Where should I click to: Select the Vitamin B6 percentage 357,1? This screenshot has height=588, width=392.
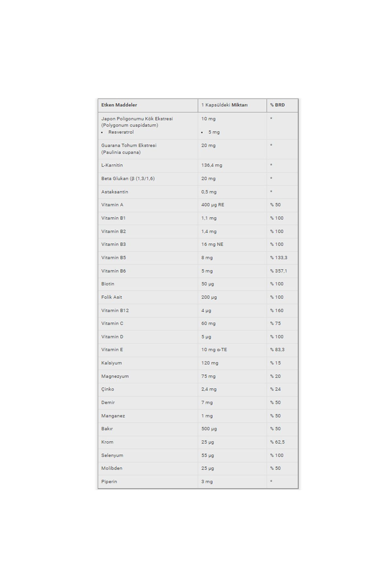(x=279, y=271)
